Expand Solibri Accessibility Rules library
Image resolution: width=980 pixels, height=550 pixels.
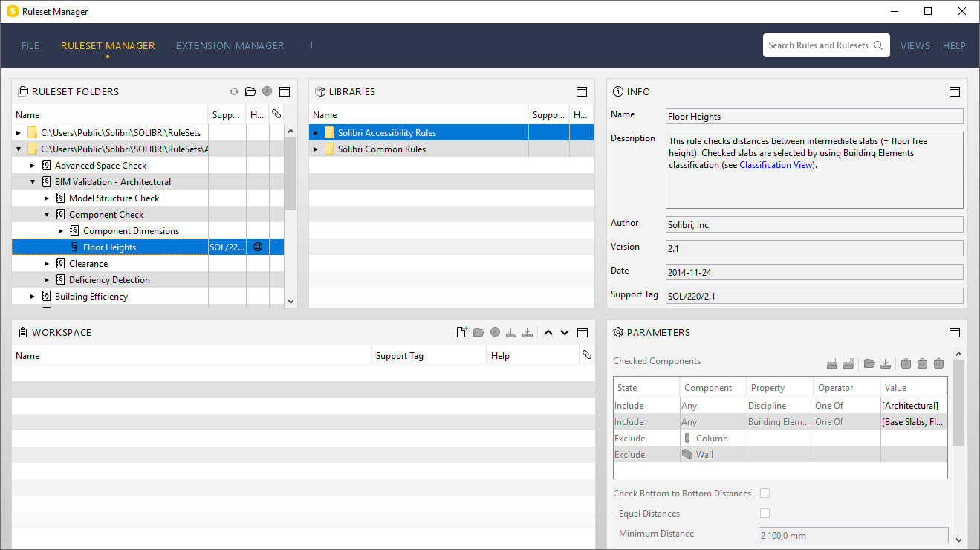[x=316, y=132]
